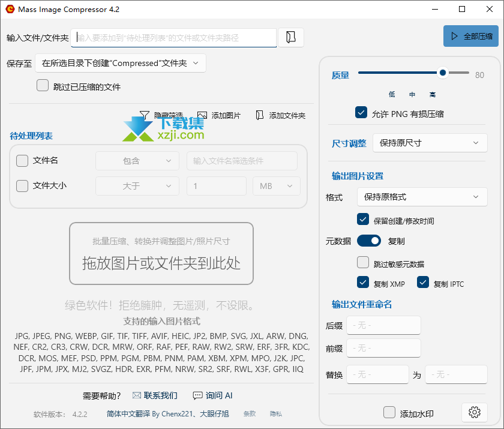Click the browse folder icon beside input path
Viewport: 504px width, 429px height.
(x=291, y=37)
